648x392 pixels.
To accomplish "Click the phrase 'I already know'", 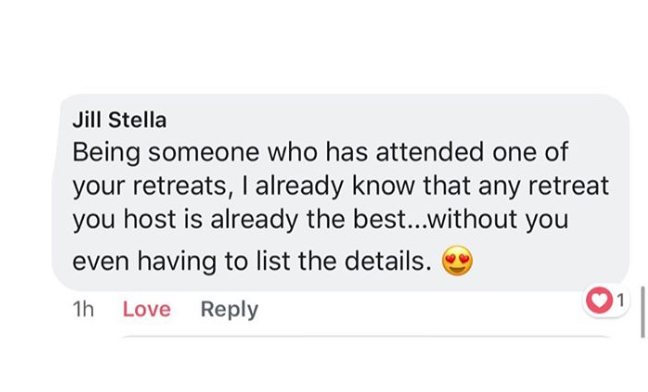I will [330, 186].
